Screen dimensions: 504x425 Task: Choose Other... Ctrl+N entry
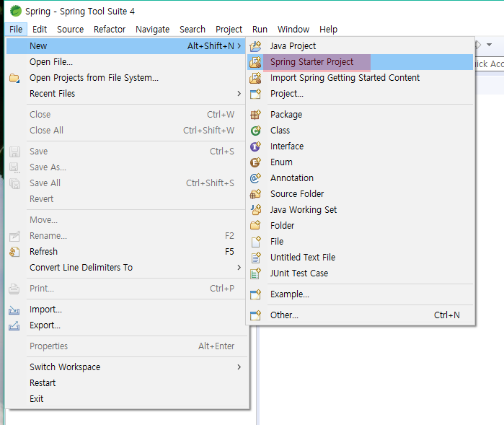pyautogui.click(x=361, y=315)
